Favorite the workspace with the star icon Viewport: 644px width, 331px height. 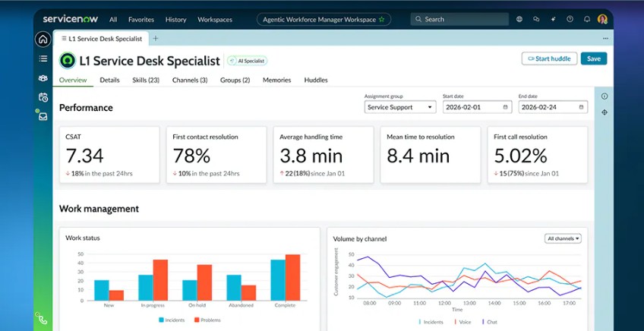click(381, 19)
